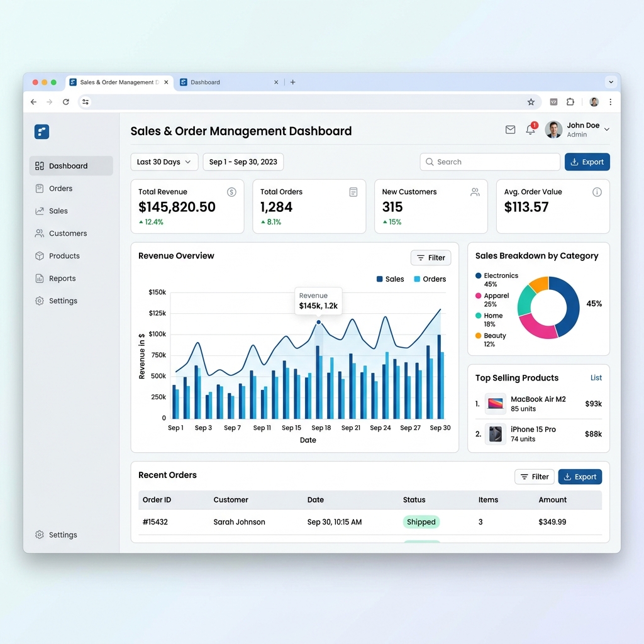
Task: Click the Products sidebar icon
Action: pyautogui.click(x=39, y=256)
